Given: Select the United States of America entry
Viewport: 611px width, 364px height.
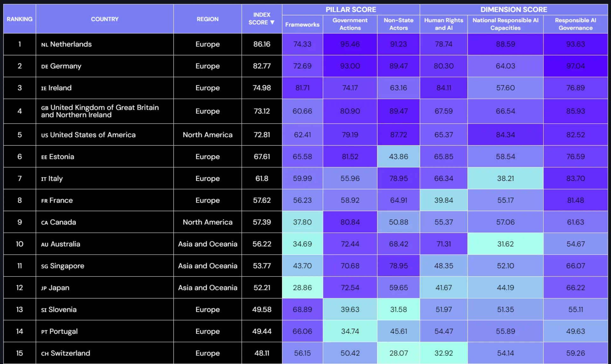Looking at the screenshot, I should point(93,135).
